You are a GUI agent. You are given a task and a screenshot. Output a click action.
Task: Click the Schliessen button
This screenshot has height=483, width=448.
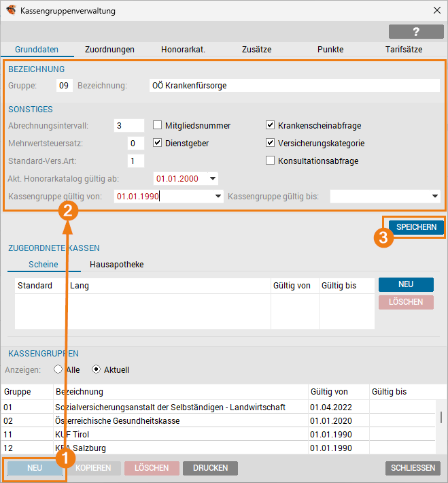click(x=412, y=468)
